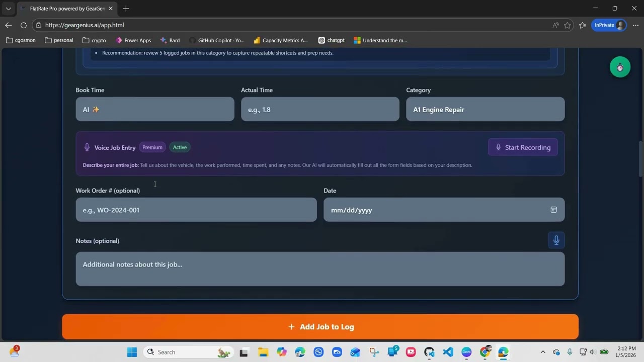Select the FlatRate Pro browser tab
This screenshot has height=362, width=644.
point(67,9)
